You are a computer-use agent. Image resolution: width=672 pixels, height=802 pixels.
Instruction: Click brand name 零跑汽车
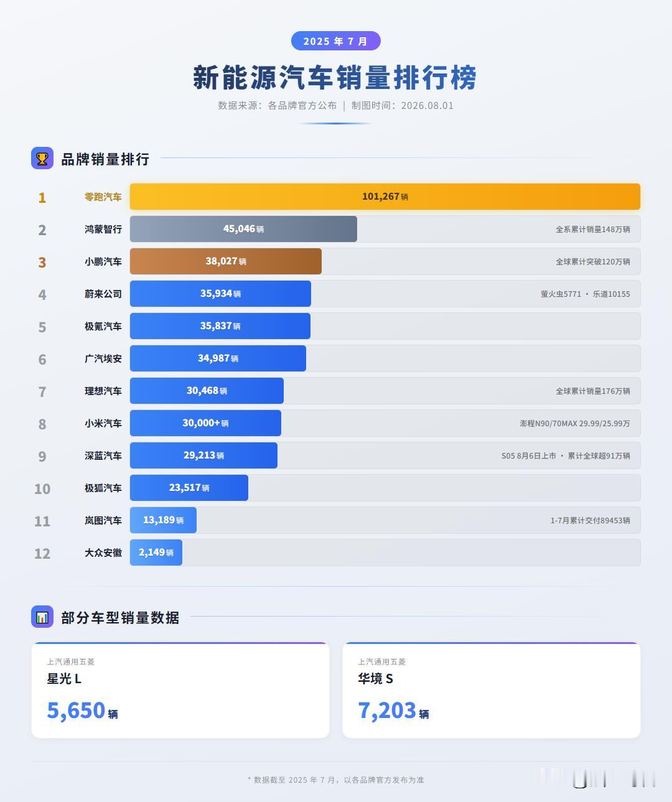pos(103,197)
